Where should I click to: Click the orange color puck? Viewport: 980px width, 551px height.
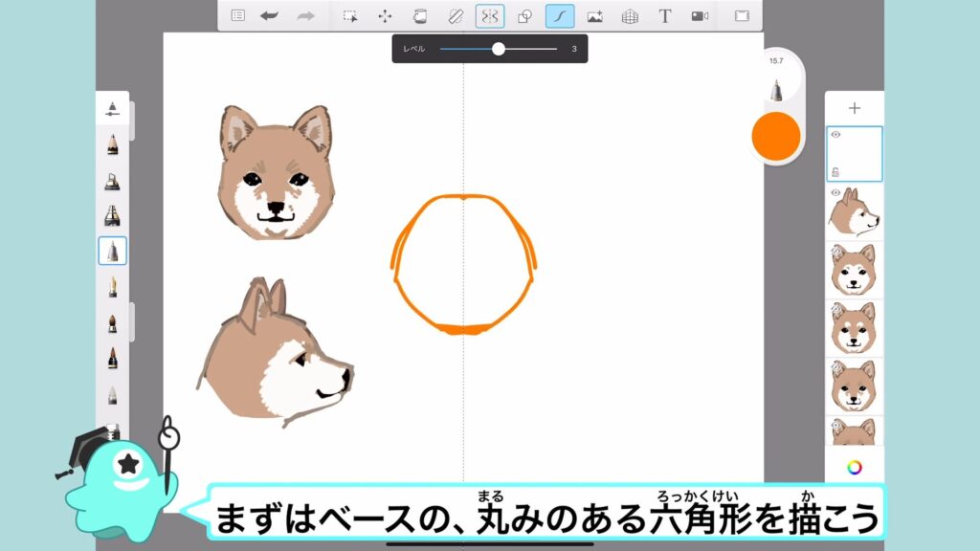click(x=776, y=136)
